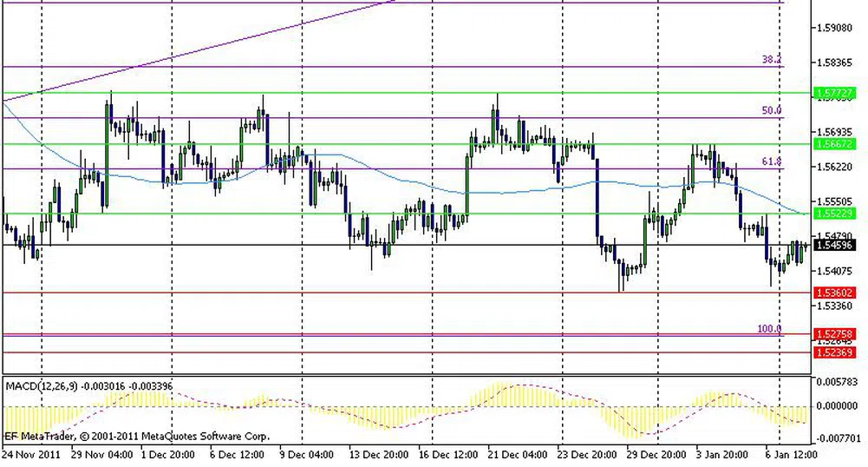This screenshot has width=868, height=467.
Task: Click the 38.2 Fibonacci level label
Action: tap(771, 60)
